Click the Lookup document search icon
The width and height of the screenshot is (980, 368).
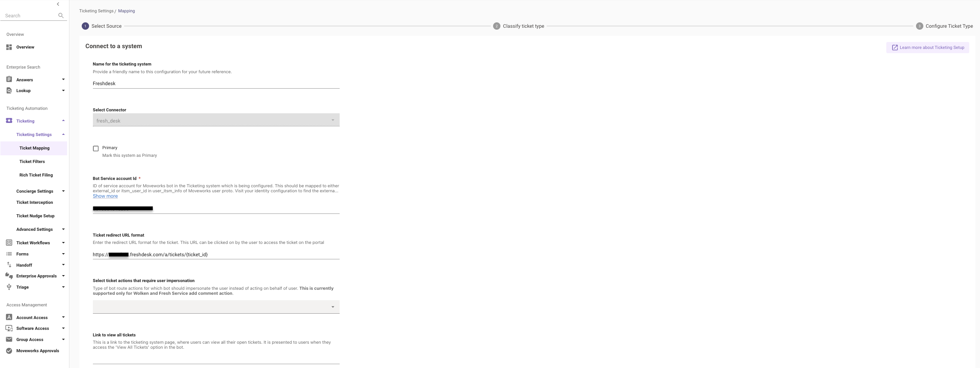[x=9, y=91]
